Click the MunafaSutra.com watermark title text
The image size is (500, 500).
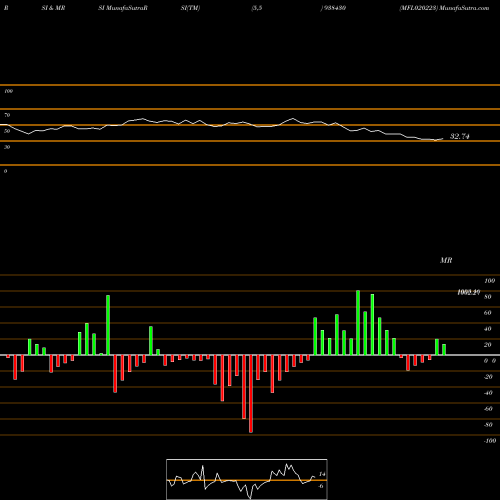[x=464, y=8]
